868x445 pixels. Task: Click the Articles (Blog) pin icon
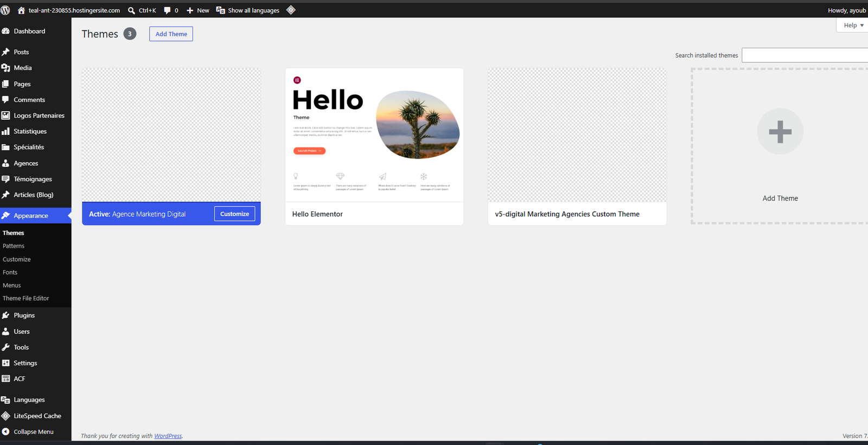[x=6, y=195]
